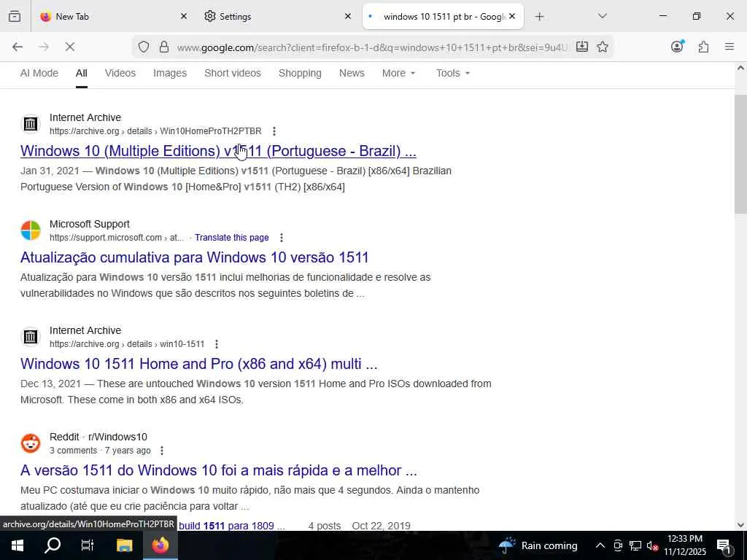Screen dimensions: 747x560
Task: List all tabs dropdown arrow
Action: point(602,16)
